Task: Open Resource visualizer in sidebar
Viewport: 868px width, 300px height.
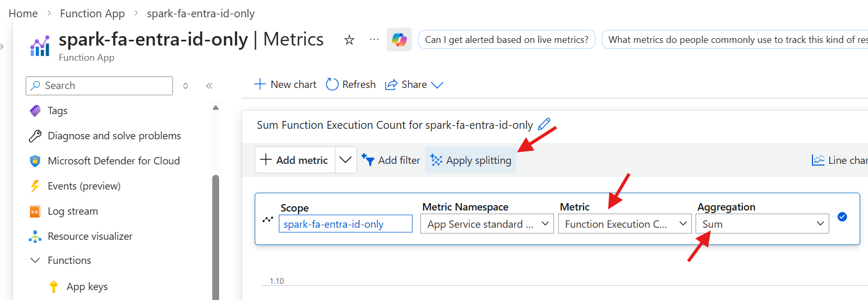Action: [90, 236]
